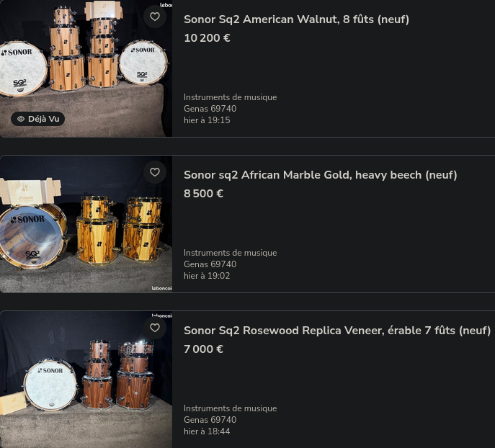Viewport: 495px width, 448px height.
Task: Select 'Instruments de musique' on African Marble listing
Action: pos(230,253)
